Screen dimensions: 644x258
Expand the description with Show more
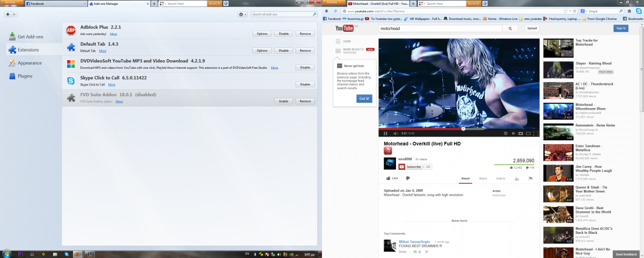(x=459, y=221)
